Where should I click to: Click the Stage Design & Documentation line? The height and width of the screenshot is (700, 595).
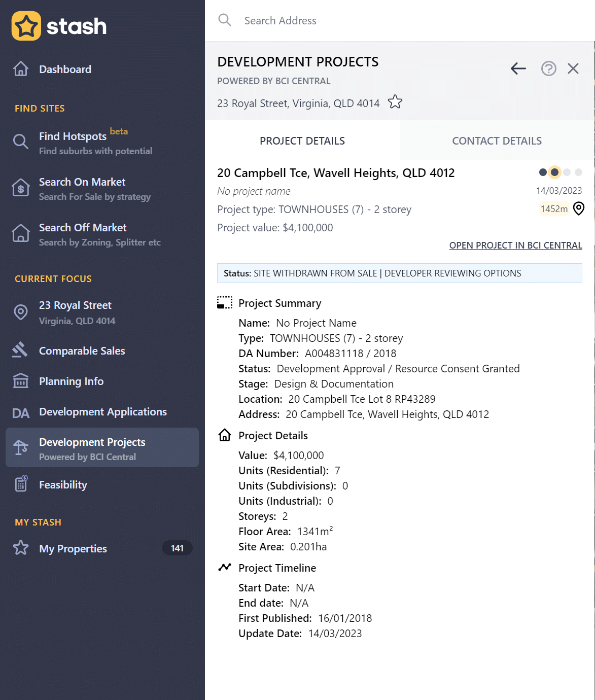316,383
